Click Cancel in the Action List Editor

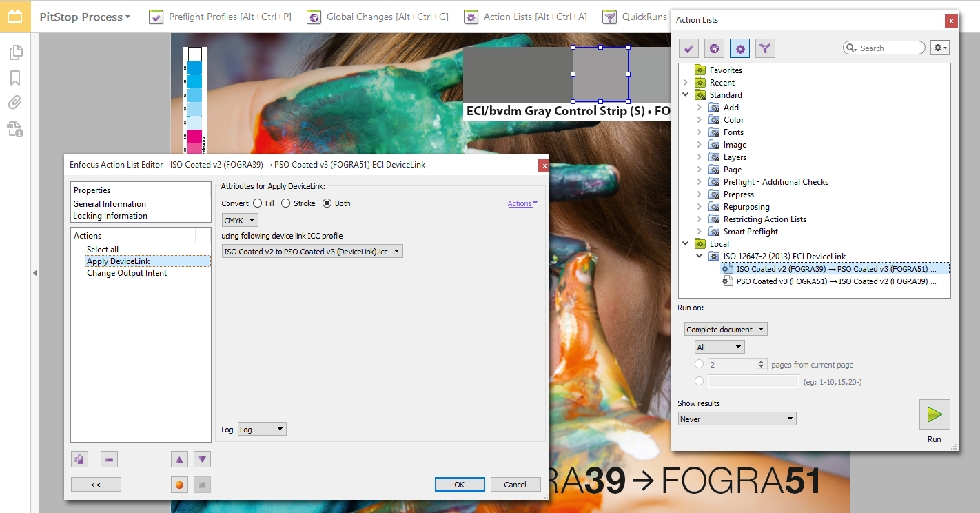515,485
